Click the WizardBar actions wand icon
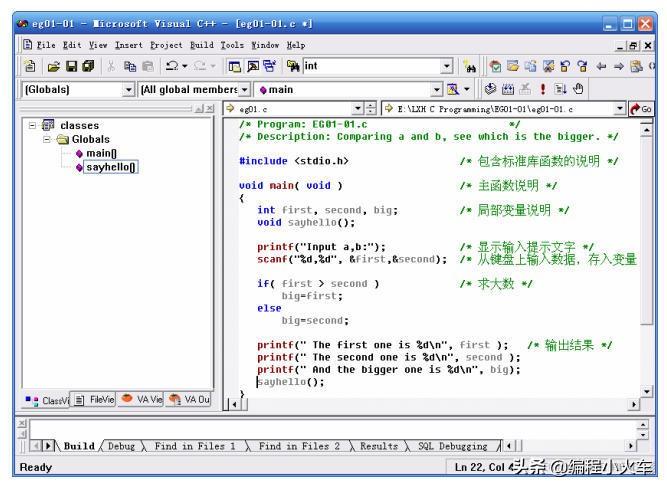This screenshot has width=667, height=490. (453, 89)
